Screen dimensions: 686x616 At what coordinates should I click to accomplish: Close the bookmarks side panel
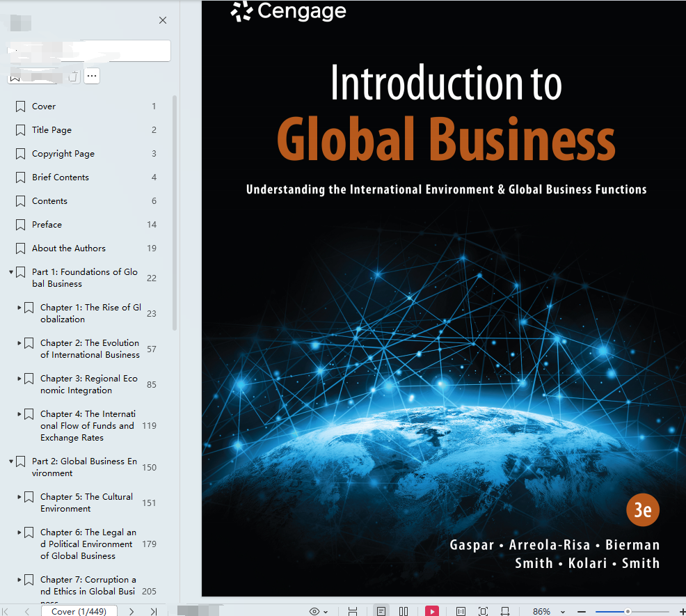click(x=163, y=20)
